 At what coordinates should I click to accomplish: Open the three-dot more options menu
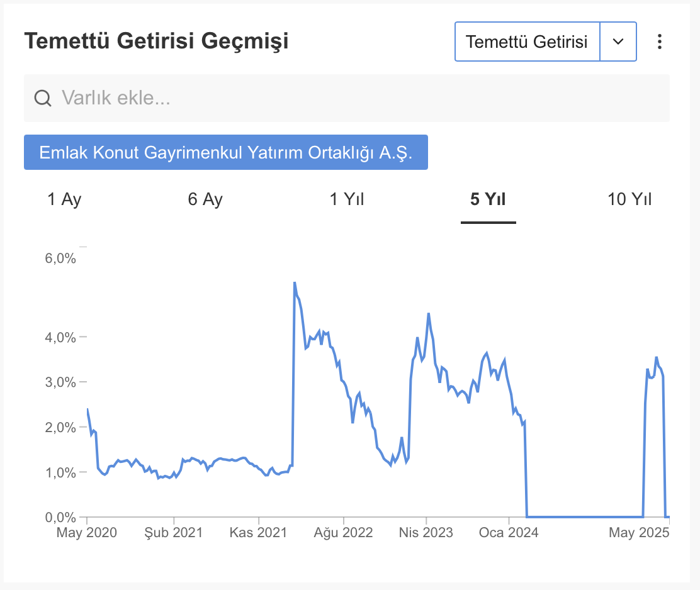[x=659, y=42]
